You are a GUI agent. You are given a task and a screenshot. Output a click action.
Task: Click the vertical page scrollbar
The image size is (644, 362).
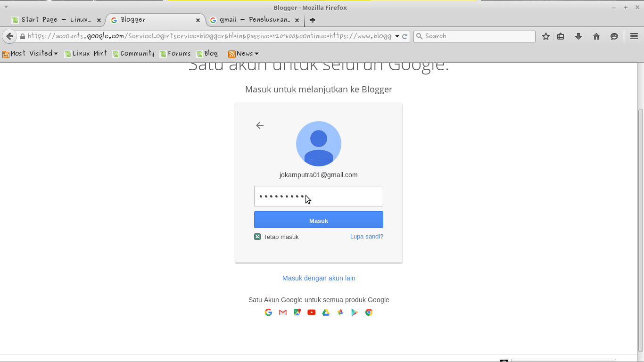coord(640,230)
